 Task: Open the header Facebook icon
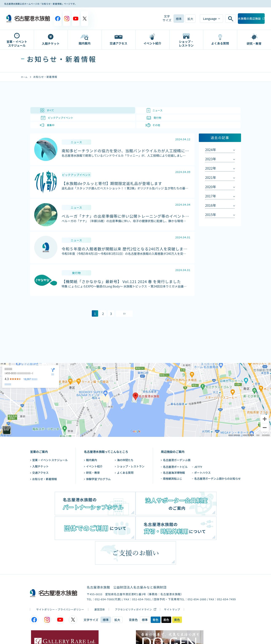pyautogui.click(x=58, y=19)
